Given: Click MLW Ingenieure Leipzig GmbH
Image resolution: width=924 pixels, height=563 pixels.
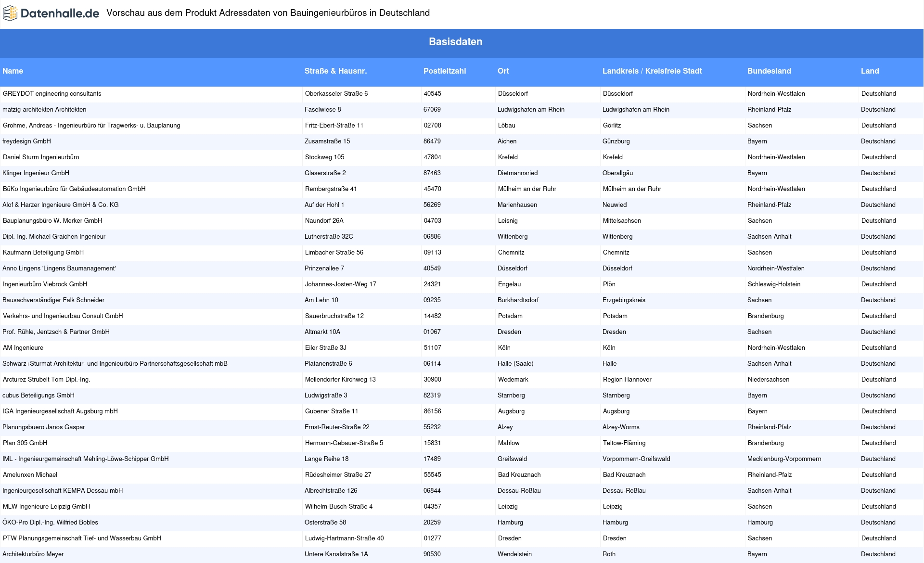Looking at the screenshot, I should click(x=46, y=507).
